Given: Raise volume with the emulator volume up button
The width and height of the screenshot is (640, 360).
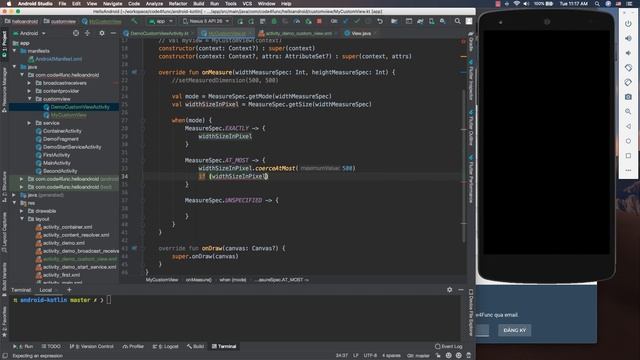Looking at the screenshot, I should click(628, 38).
